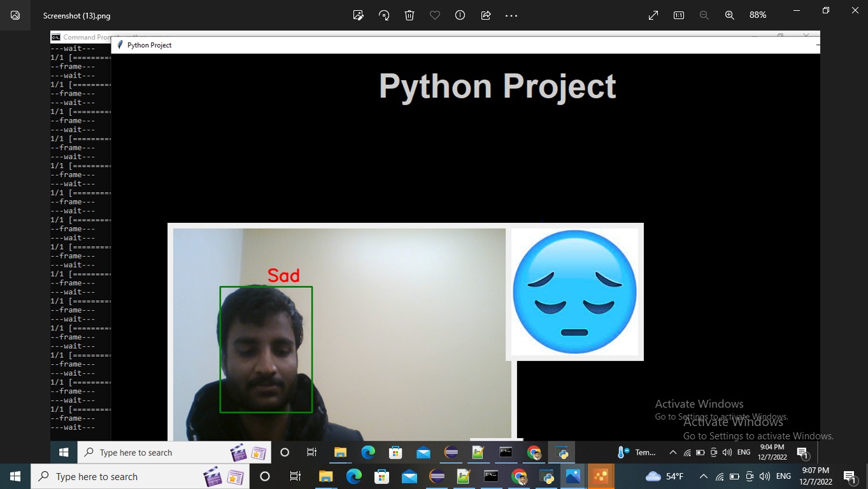This screenshot has height=489, width=868.
Task: Open the Edit & Create tool in Photos
Action: pos(358,15)
